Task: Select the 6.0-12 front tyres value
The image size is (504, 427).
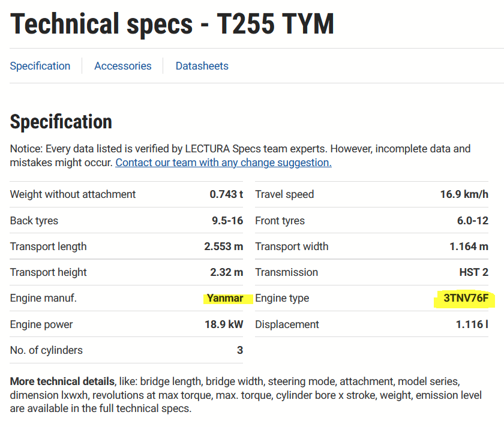Action: (472, 221)
